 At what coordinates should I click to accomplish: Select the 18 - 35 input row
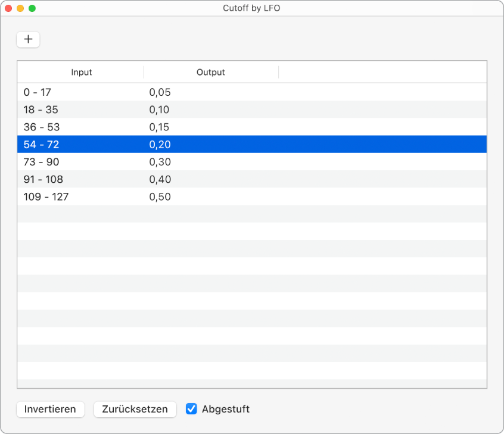pyautogui.click(x=41, y=110)
